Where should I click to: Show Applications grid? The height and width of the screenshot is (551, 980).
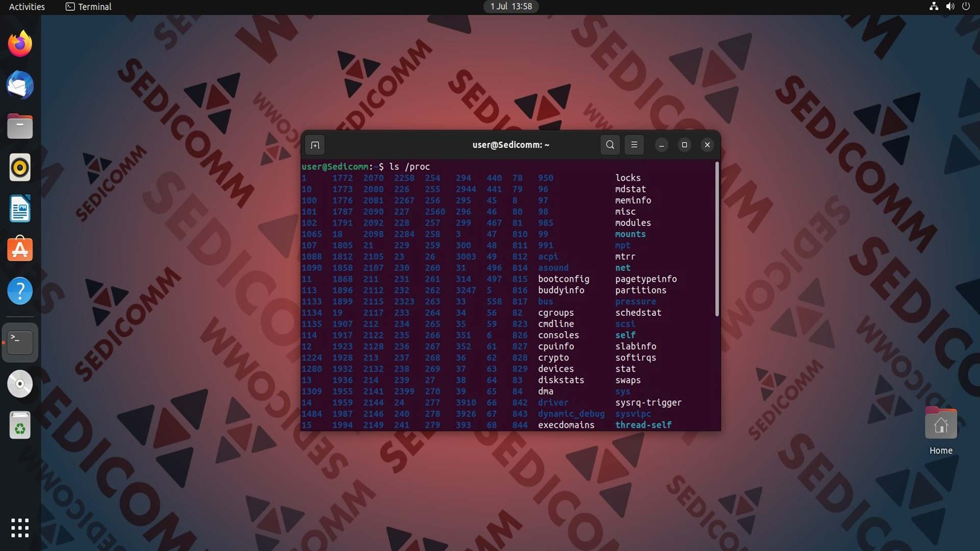(x=20, y=528)
